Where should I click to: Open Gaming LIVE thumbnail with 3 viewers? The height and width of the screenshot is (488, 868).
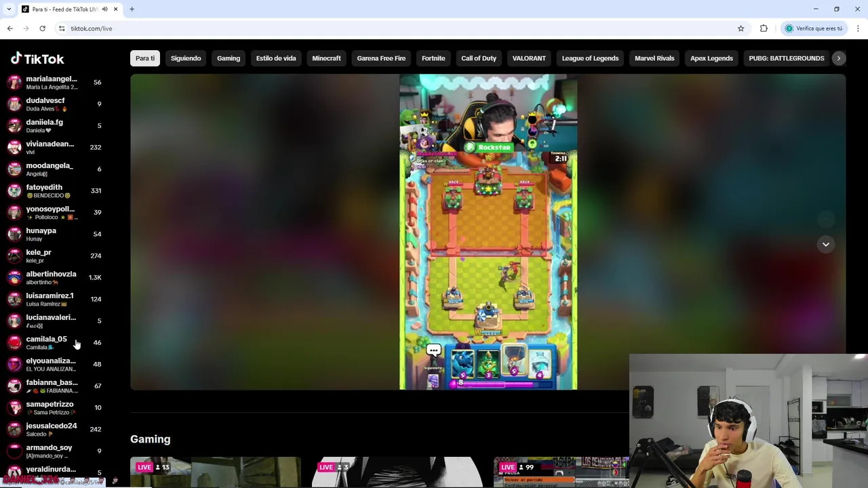pyautogui.click(x=397, y=472)
